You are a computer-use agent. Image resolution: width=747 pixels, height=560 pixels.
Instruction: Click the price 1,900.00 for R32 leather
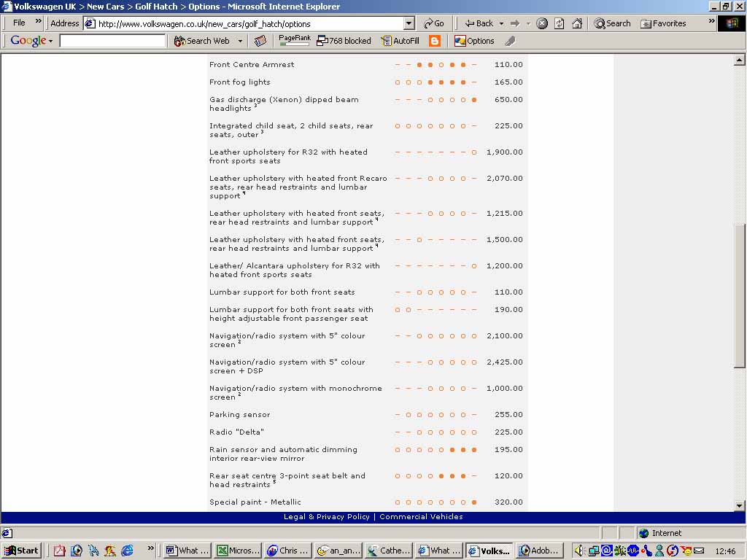click(505, 152)
